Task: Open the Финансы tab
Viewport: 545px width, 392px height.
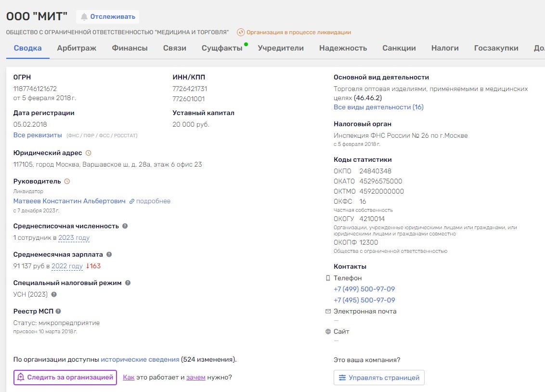Action: tap(130, 48)
